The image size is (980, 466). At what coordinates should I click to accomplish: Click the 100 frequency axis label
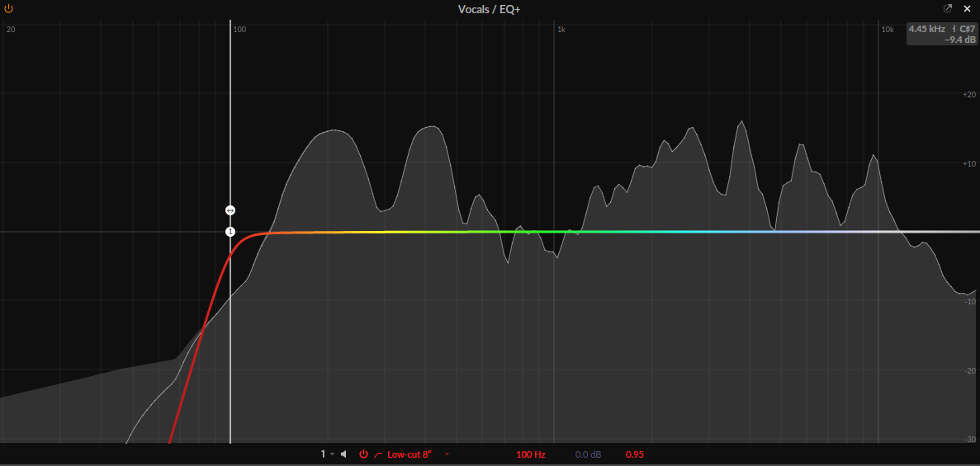point(239,30)
